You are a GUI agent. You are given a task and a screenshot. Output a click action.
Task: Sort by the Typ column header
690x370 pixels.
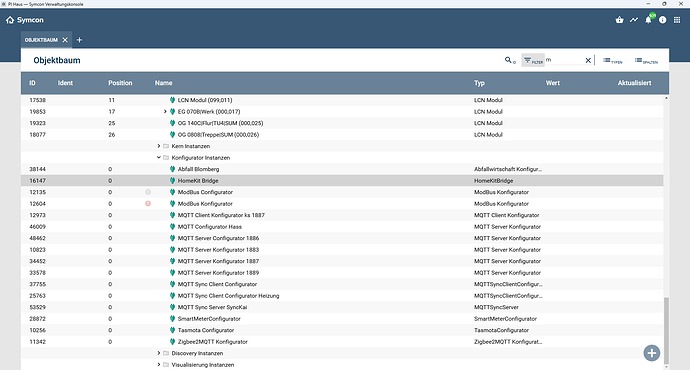479,83
